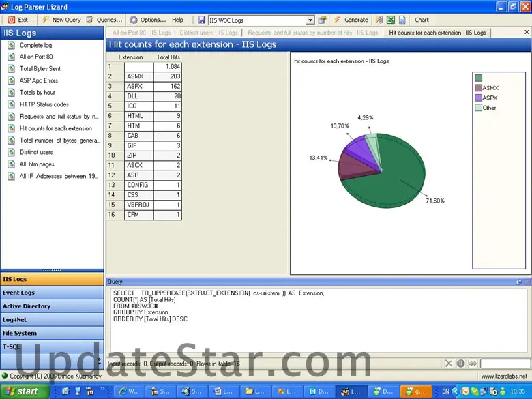
Task: Click the HTTP Status codes query icon
Action: click(11, 104)
